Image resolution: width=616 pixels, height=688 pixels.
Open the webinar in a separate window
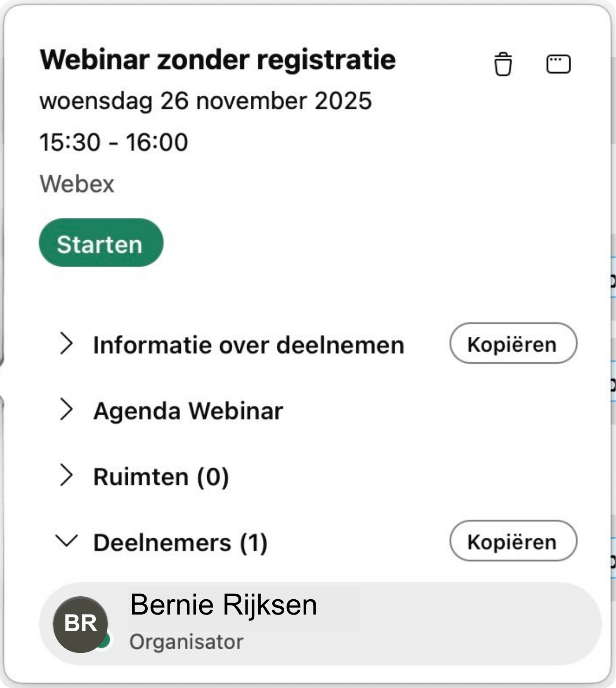tap(558, 64)
